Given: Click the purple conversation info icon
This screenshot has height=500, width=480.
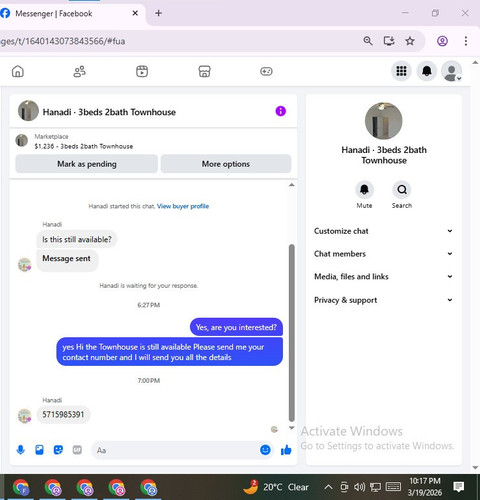Looking at the screenshot, I should pos(281,111).
